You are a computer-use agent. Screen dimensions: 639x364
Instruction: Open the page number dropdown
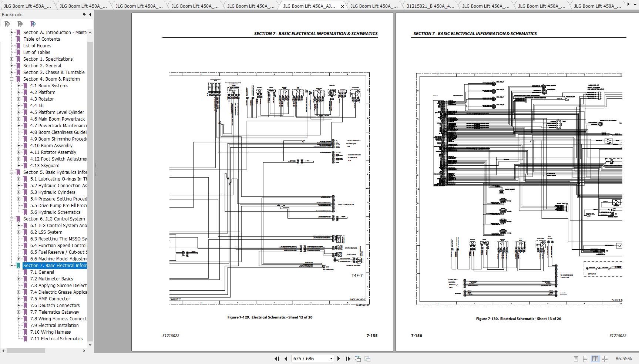tap(331, 358)
